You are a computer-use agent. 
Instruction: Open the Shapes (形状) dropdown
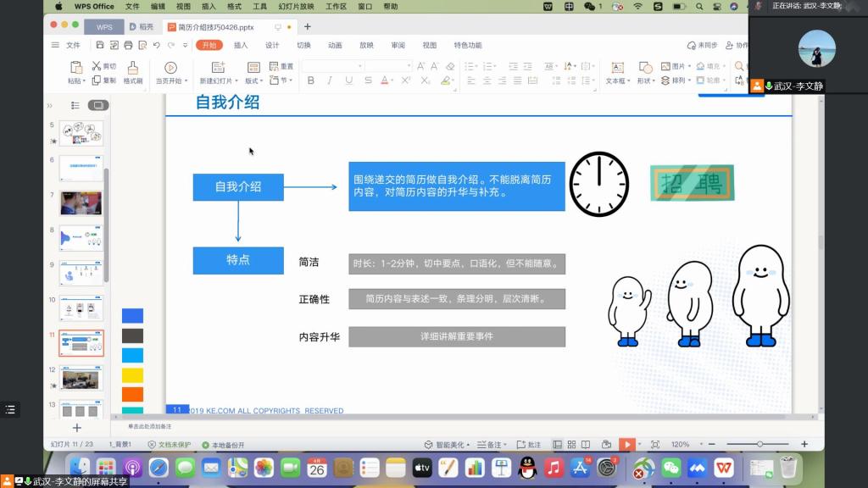tap(647, 81)
